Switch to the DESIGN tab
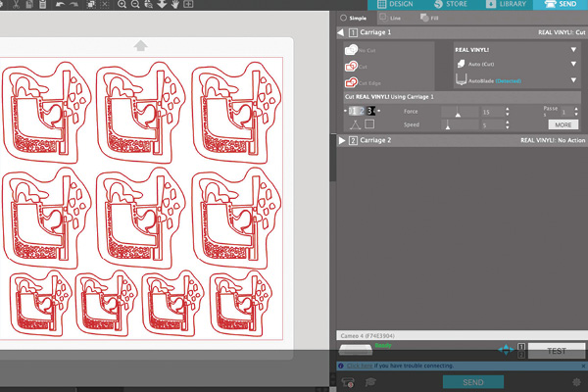This screenshot has width=588, height=392. click(395, 5)
